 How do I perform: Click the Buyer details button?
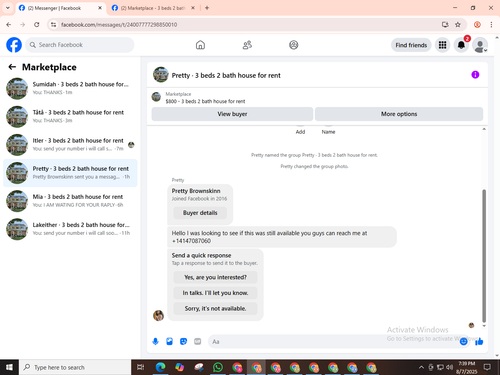(200, 213)
